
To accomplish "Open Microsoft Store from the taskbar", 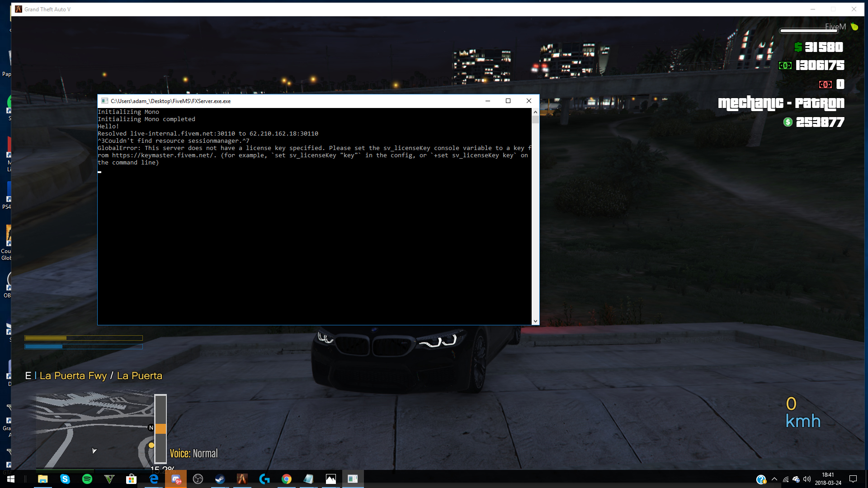I will pyautogui.click(x=132, y=479).
